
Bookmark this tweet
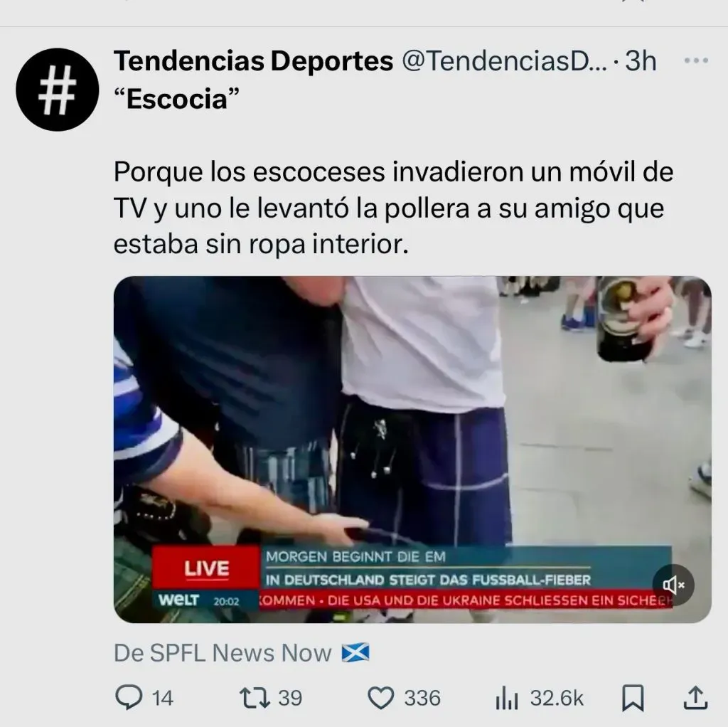tap(633, 698)
